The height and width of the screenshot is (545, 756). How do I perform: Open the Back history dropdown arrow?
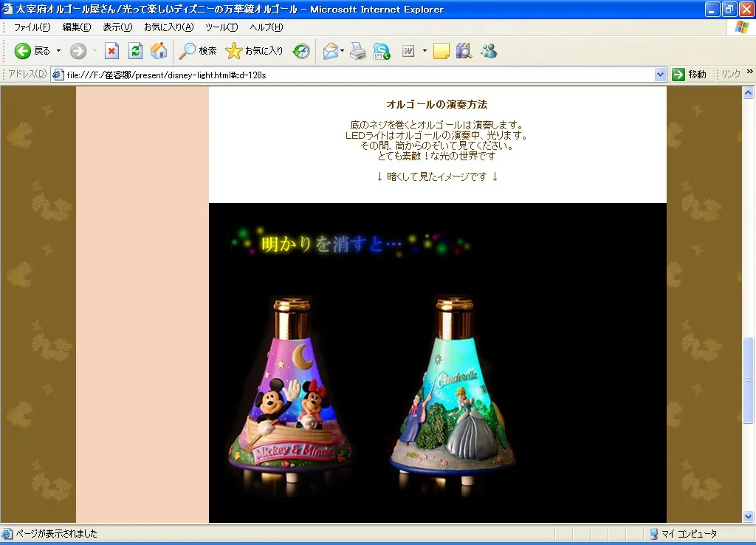click(59, 51)
